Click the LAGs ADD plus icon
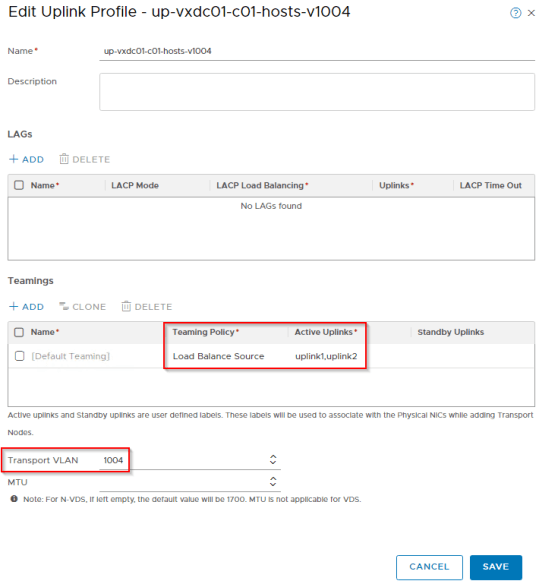The image size is (539, 584). point(13,159)
